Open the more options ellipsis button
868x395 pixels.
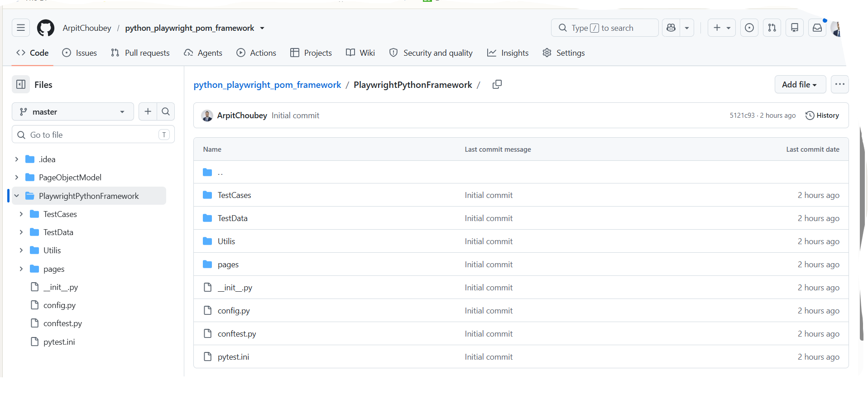tap(840, 84)
